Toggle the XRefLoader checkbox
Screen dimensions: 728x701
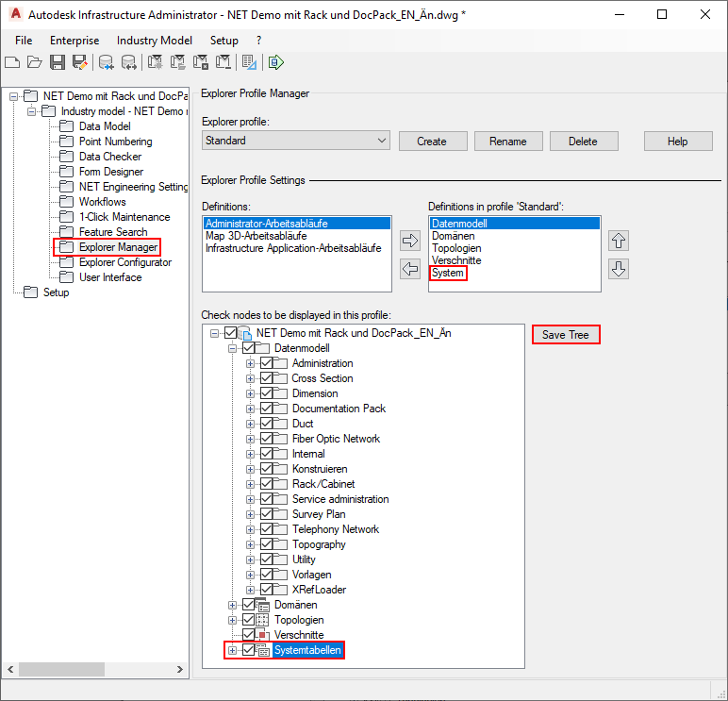tap(266, 590)
